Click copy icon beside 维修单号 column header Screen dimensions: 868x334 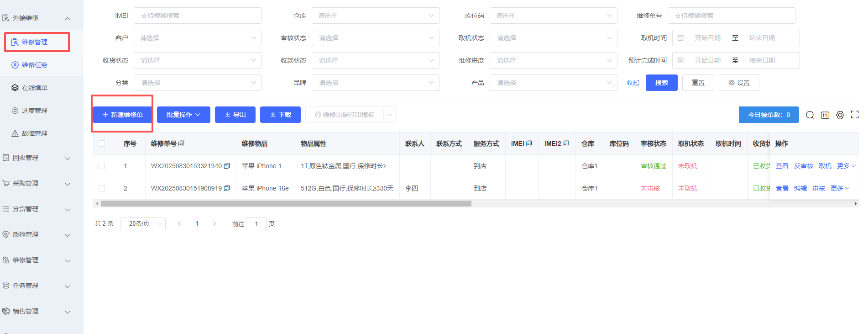tap(181, 143)
